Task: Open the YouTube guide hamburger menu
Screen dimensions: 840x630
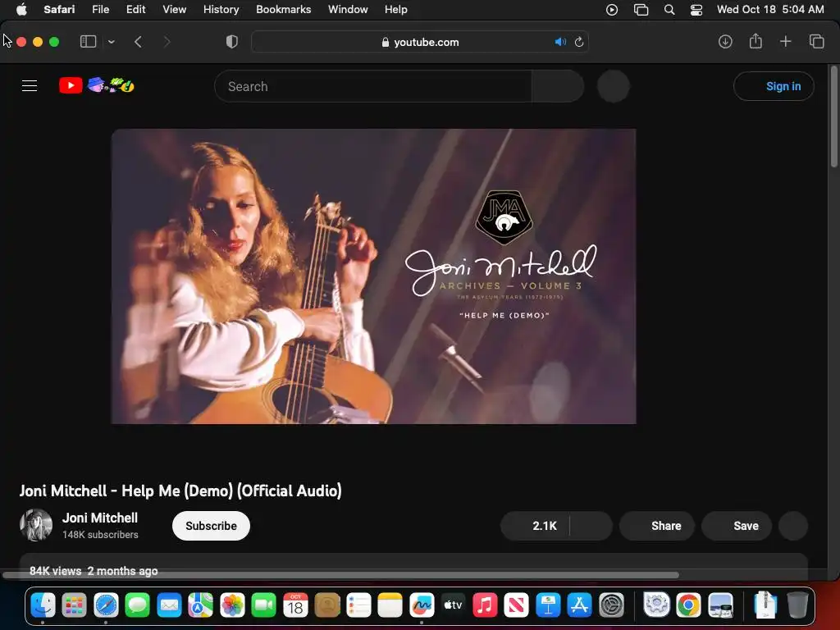Action: pos(30,85)
